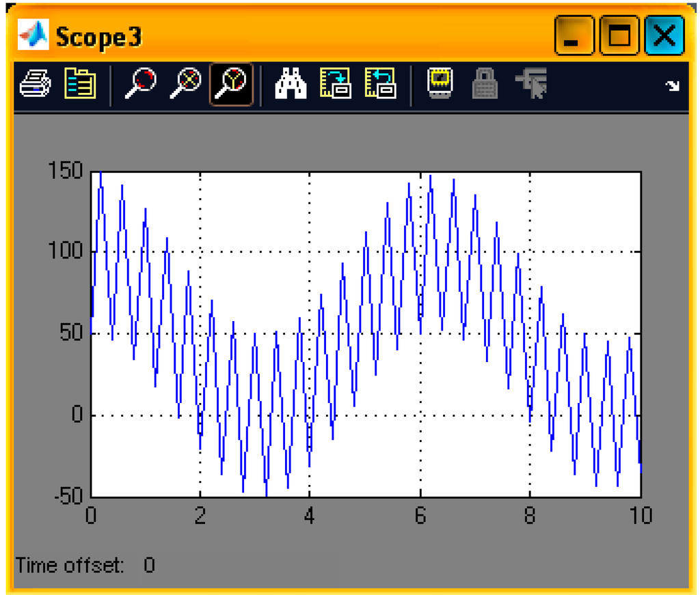Toggle the highlighted Zoom Y-axis tool
Image resolution: width=700 pixels, height=595 pixels.
pos(231,85)
